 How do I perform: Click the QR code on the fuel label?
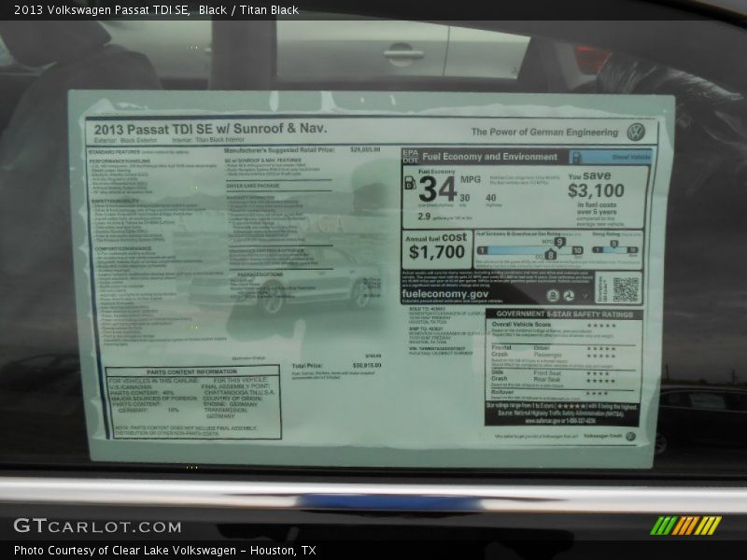pos(625,288)
